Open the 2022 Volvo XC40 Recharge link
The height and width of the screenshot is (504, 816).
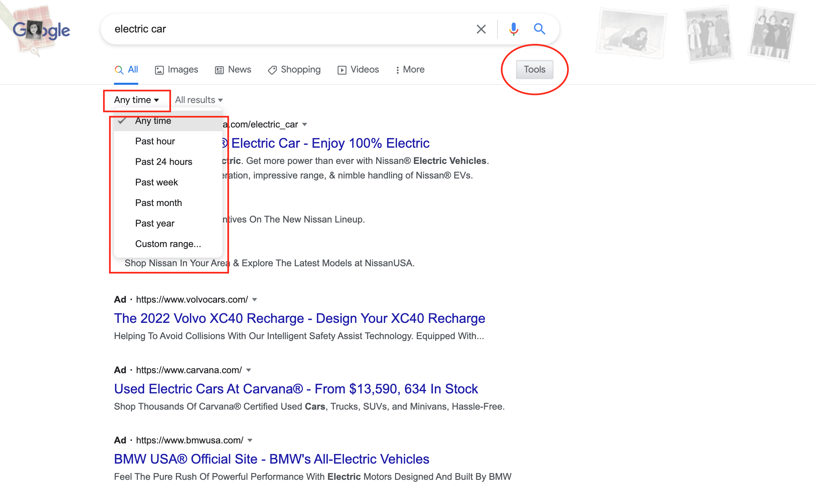300,318
